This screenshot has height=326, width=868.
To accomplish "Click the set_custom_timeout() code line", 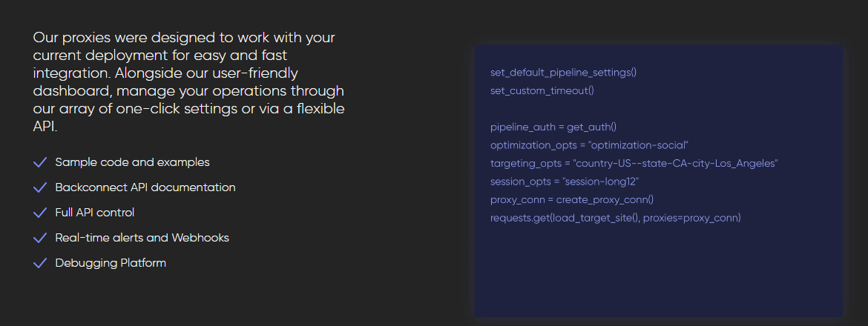I will coord(542,90).
